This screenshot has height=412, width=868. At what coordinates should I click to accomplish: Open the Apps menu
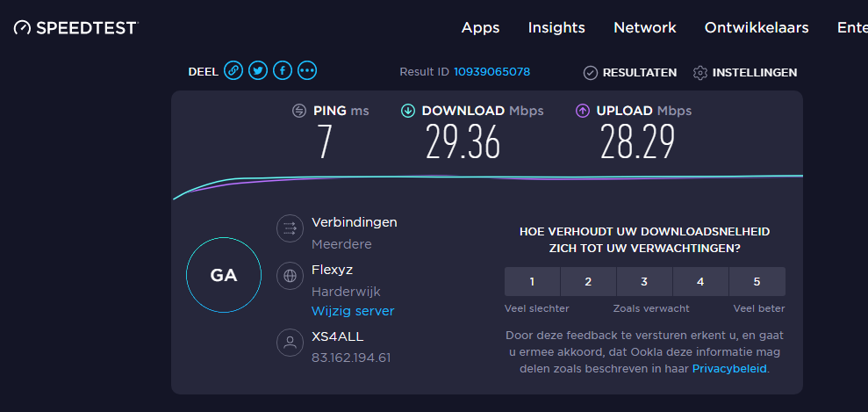(x=480, y=28)
